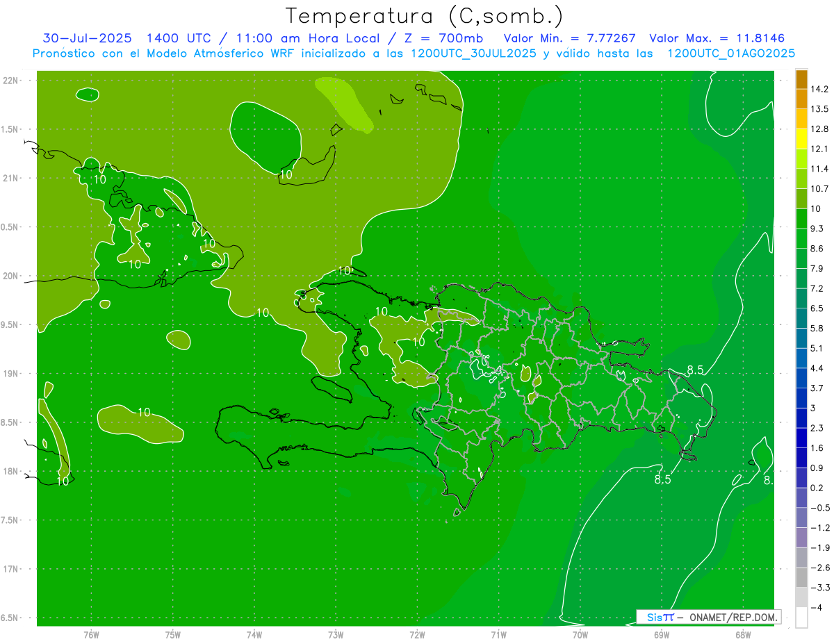Click 'Valor Max. = 11.8146' text

[717, 38]
